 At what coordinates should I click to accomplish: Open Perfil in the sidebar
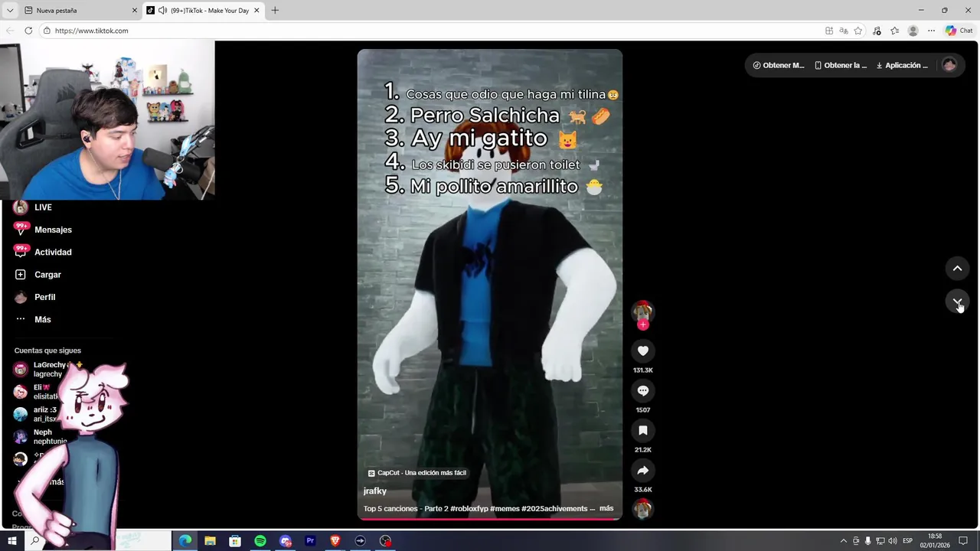point(44,297)
